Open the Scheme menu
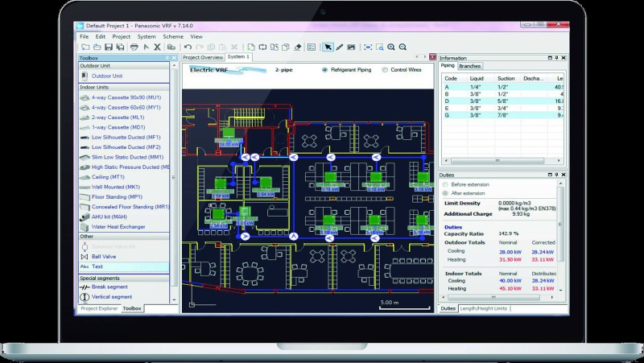644x363 pixels. tap(173, 36)
